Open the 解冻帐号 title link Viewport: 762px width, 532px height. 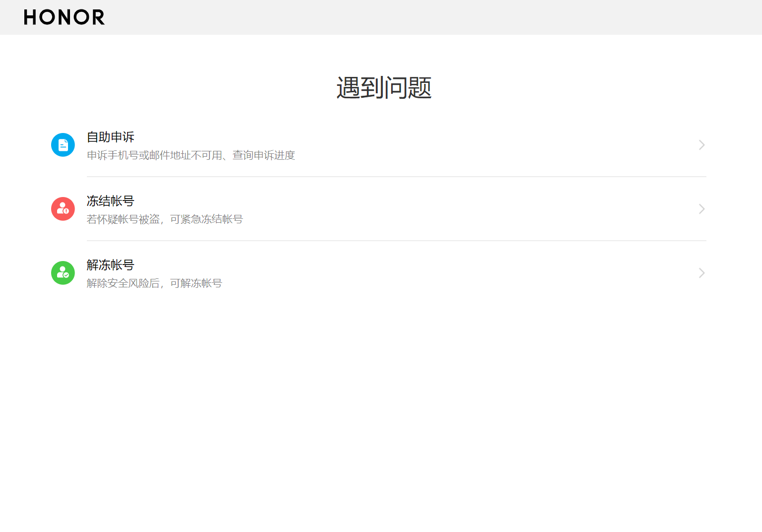111,265
